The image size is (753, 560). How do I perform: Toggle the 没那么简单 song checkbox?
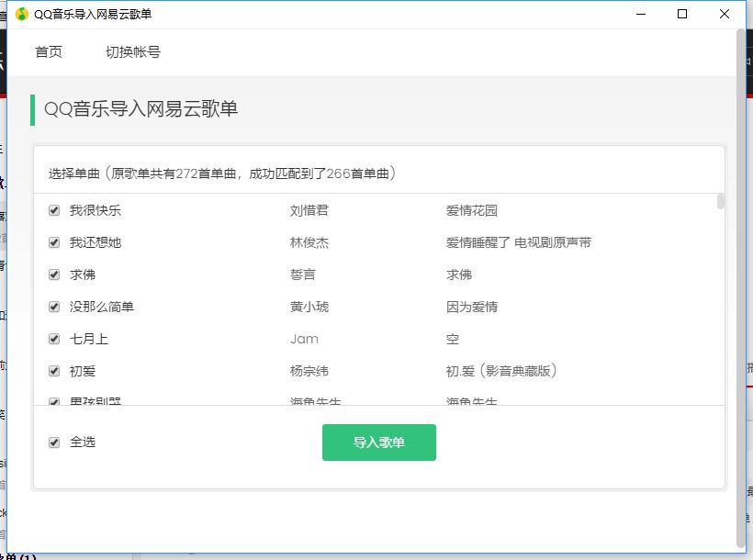tap(54, 307)
